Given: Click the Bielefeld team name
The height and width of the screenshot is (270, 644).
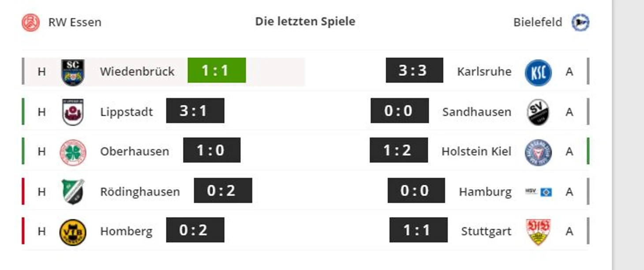Looking at the screenshot, I should [538, 22].
